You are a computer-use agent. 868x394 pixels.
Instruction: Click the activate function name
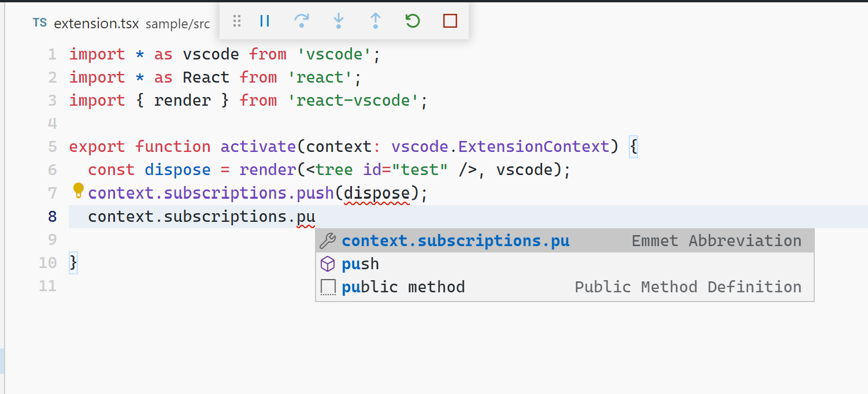tap(258, 147)
